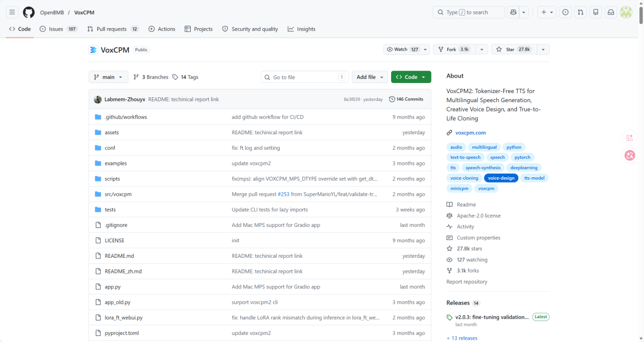The height and width of the screenshot is (342, 644).
Task: Open the Add file dropdown
Action: [370, 77]
